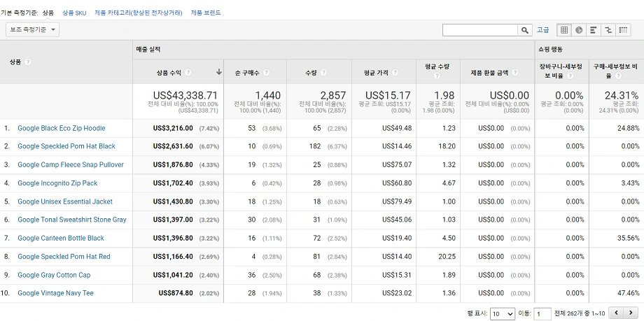644x321 pixels.
Task: Go to previous page of results
Action: click(x=616, y=313)
